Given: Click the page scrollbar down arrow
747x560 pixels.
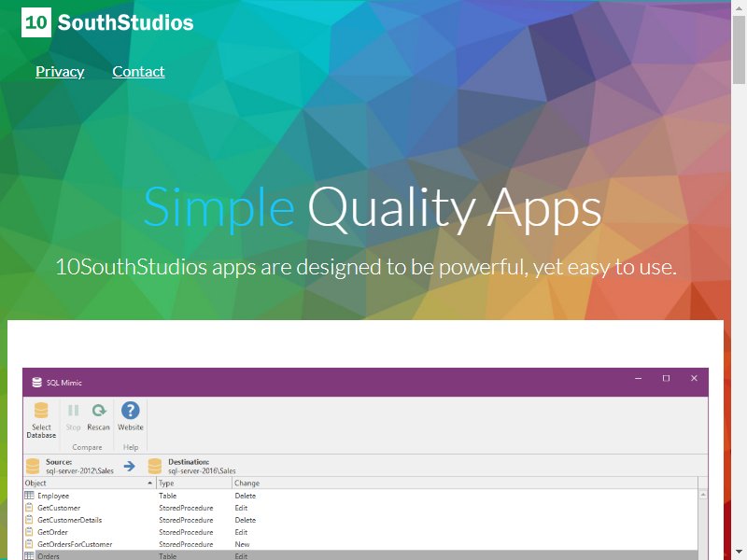Looking at the screenshot, I should click(x=739, y=553).
